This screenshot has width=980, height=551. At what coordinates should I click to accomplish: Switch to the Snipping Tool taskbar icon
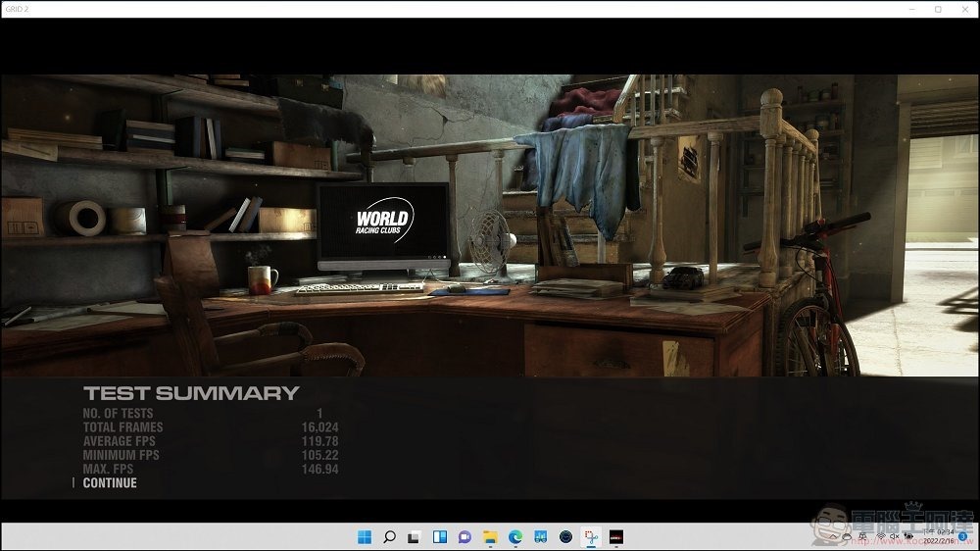[x=591, y=536]
